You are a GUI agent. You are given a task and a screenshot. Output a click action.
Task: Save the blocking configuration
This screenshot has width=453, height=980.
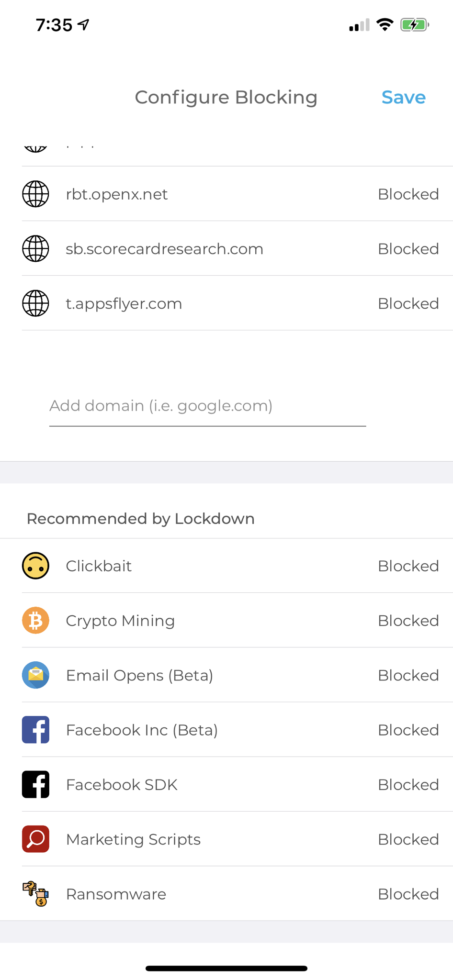[x=403, y=97]
